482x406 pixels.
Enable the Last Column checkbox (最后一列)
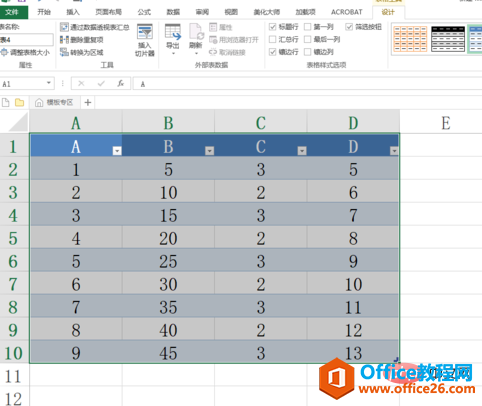tap(308, 39)
